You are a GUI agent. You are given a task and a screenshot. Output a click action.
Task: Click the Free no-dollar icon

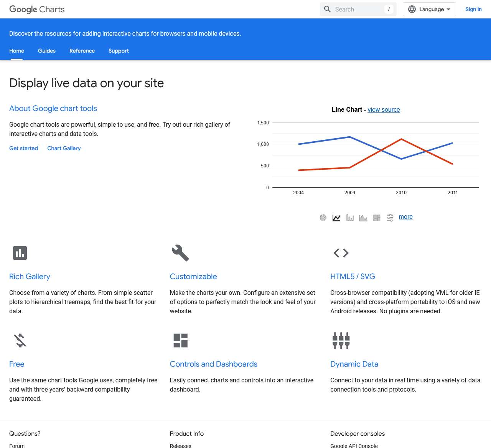tap(20, 341)
